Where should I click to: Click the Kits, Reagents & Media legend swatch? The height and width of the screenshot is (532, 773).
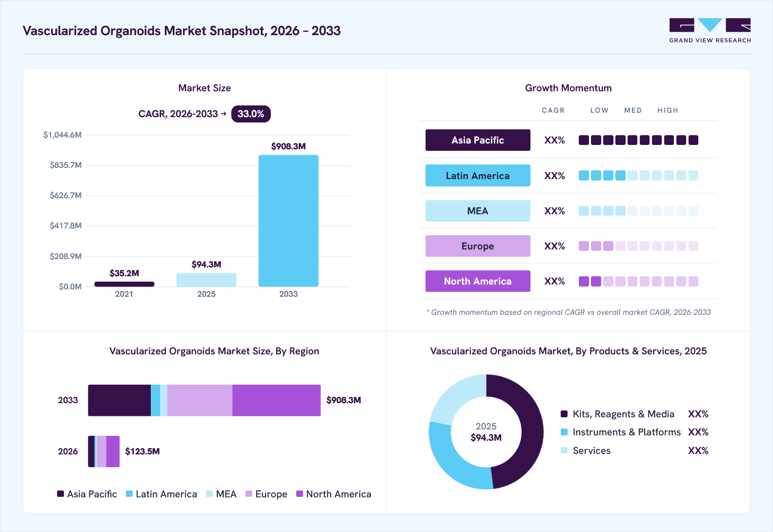564,414
